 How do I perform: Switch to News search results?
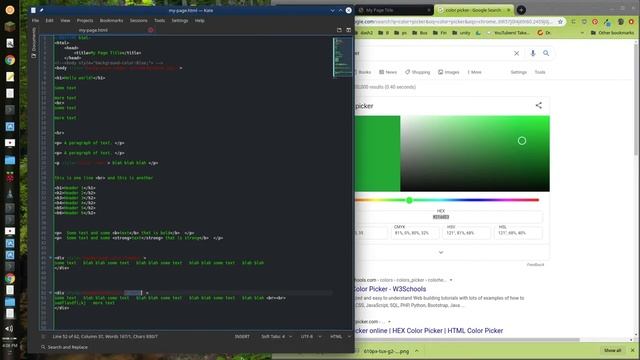point(388,72)
